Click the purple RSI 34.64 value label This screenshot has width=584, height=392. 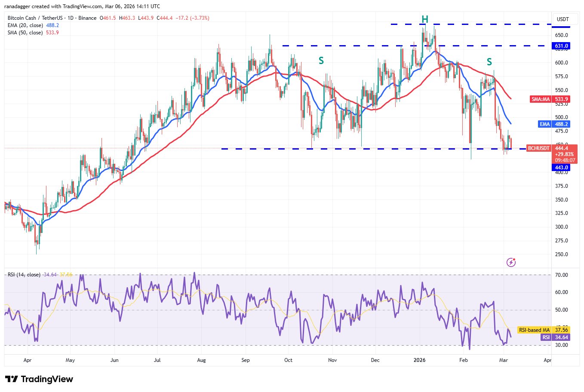click(x=555, y=337)
